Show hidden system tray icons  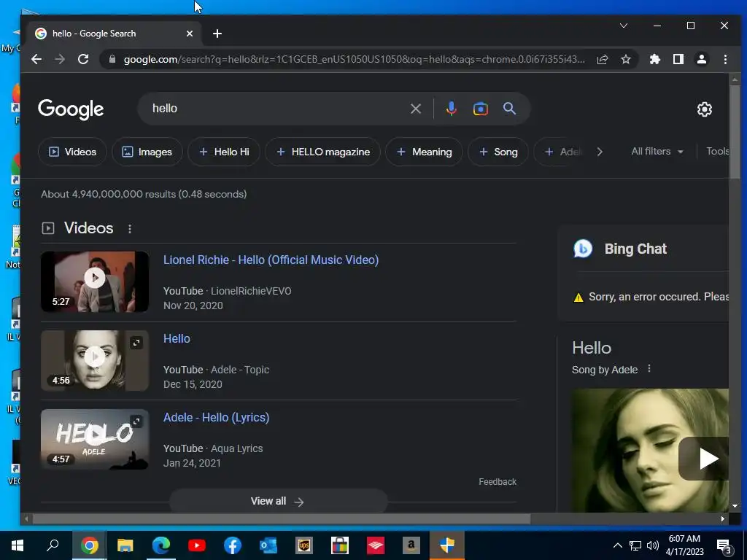617,545
